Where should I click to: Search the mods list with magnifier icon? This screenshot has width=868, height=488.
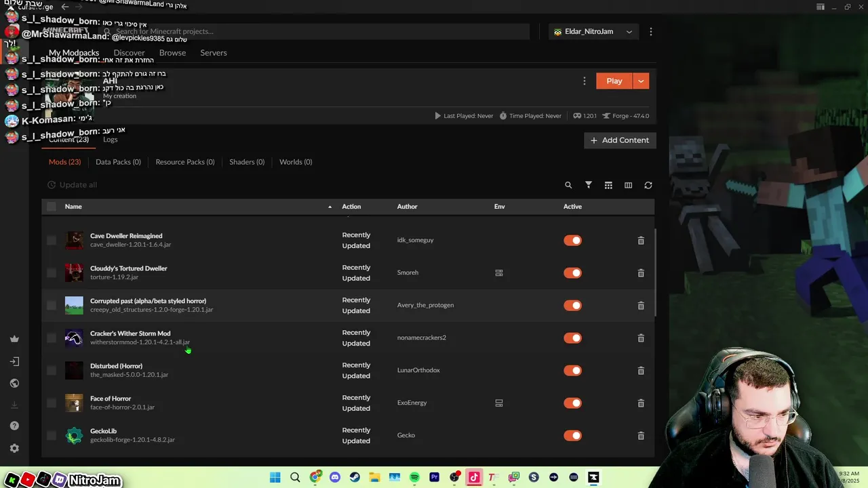568,185
